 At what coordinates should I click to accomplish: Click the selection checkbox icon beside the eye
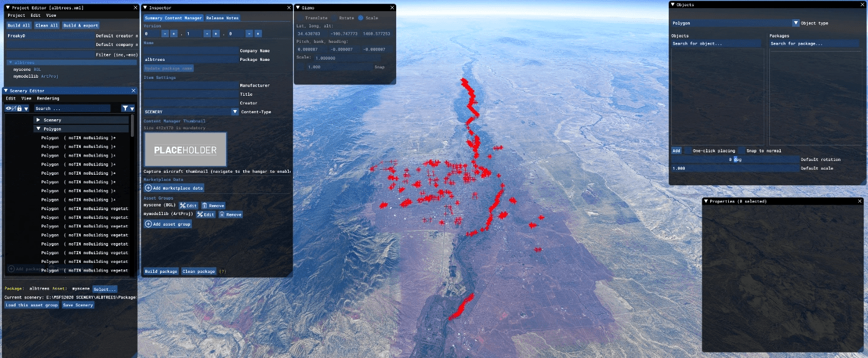pos(14,108)
